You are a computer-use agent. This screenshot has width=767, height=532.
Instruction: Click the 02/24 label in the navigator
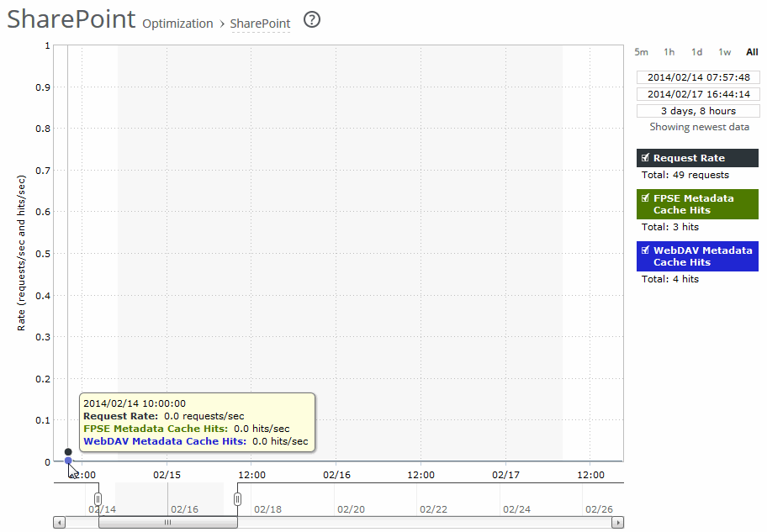pyautogui.click(x=516, y=509)
